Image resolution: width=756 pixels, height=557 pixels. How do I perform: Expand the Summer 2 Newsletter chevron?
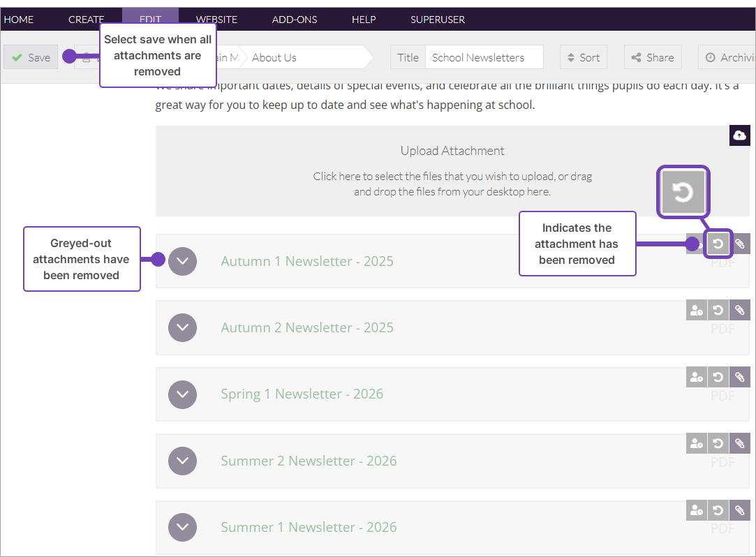[183, 461]
